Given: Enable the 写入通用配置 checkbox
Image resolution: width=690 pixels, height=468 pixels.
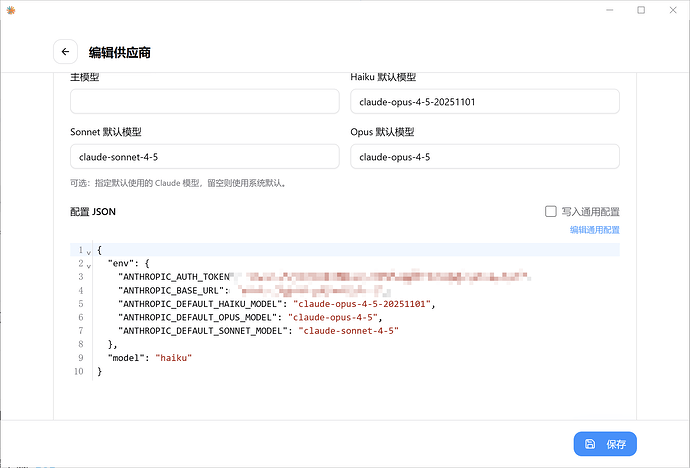Looking at the screenshot, I should click(x=551, y=212).
